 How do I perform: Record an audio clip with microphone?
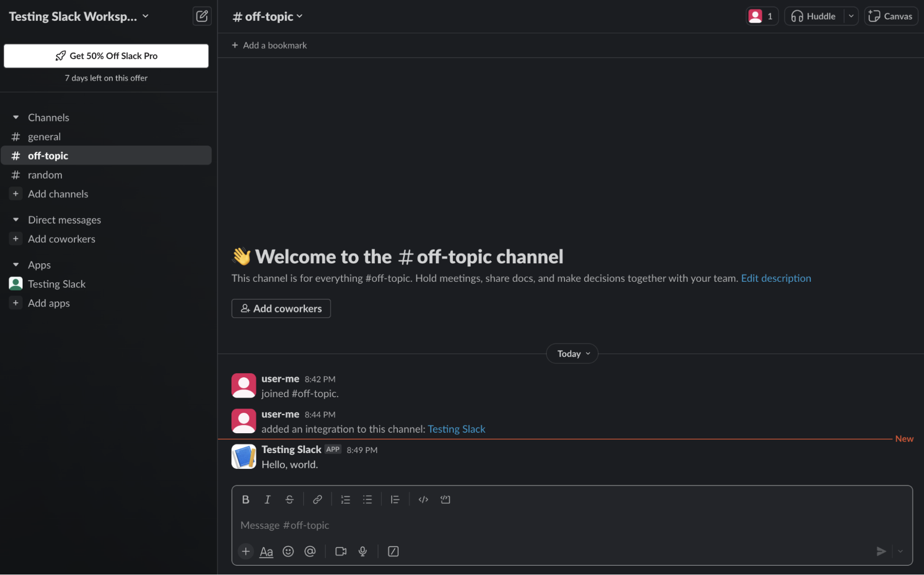[363, 551]
